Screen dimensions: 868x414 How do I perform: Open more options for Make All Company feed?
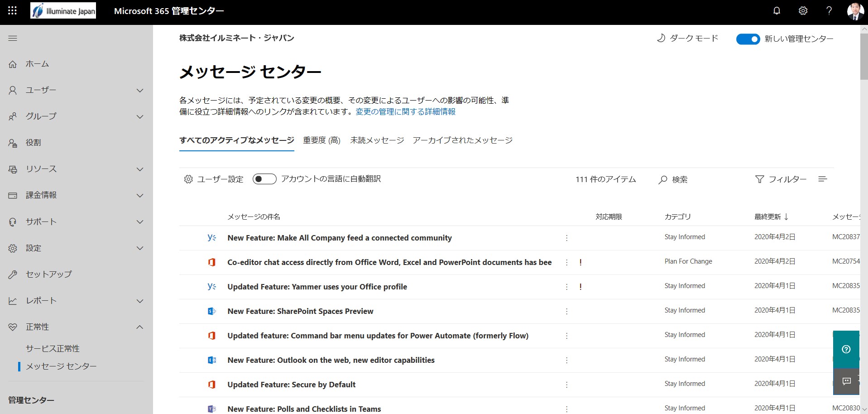[x=566, y=238]
